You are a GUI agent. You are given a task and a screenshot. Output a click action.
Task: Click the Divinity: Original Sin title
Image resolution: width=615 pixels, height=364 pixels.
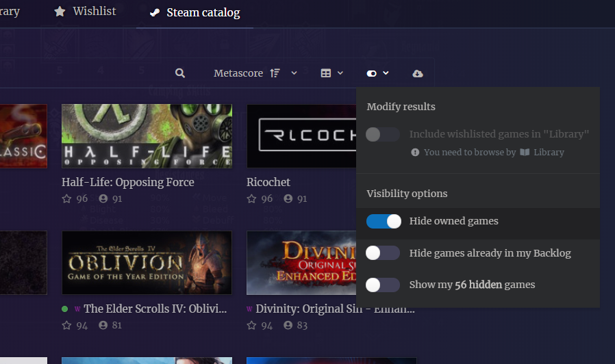[x=335, y=309]
